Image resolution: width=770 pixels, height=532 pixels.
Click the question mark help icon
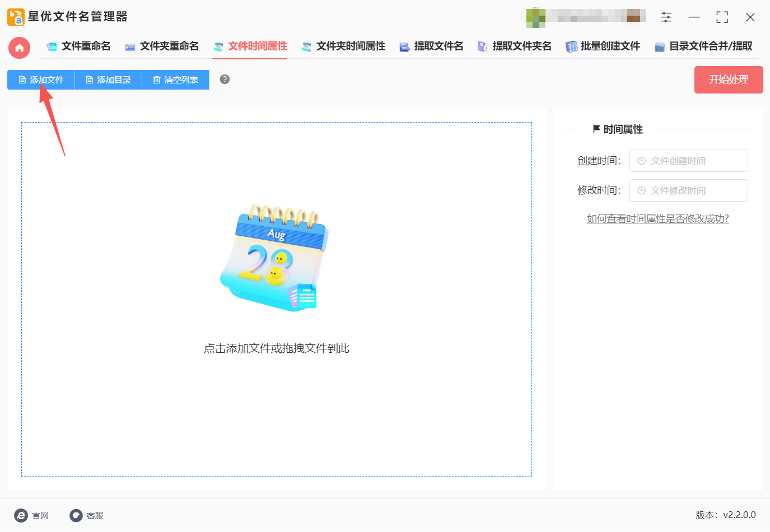coord(224,80)
